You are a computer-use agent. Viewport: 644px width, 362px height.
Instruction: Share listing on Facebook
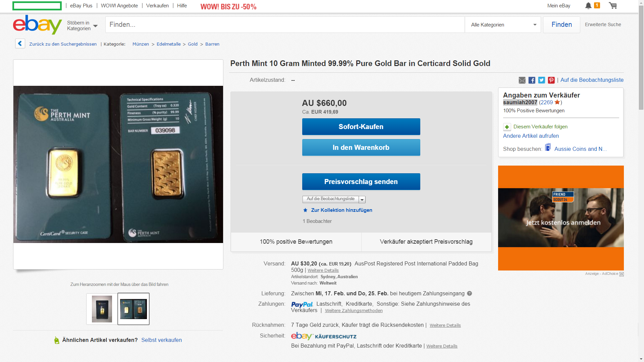point(532,80)
